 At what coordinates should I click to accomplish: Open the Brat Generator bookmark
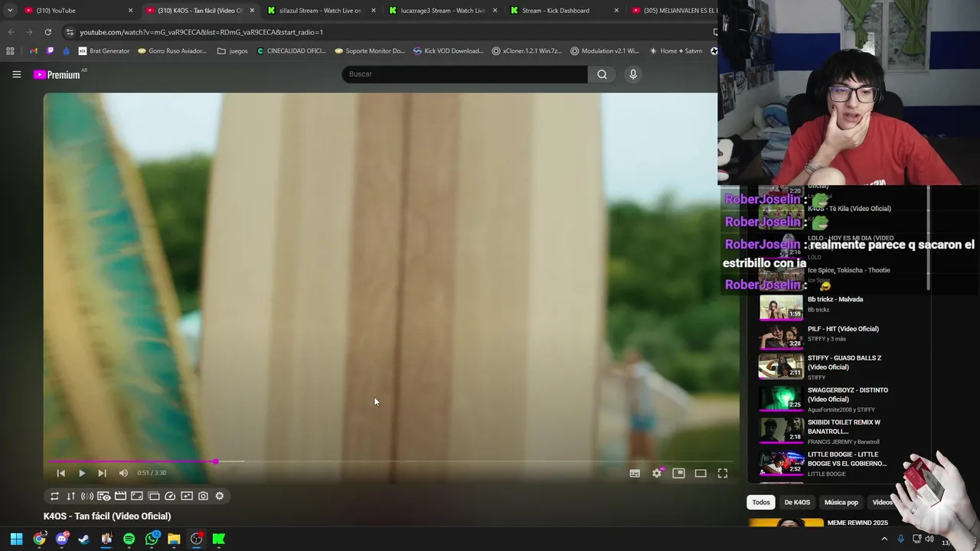click(104, 51)
